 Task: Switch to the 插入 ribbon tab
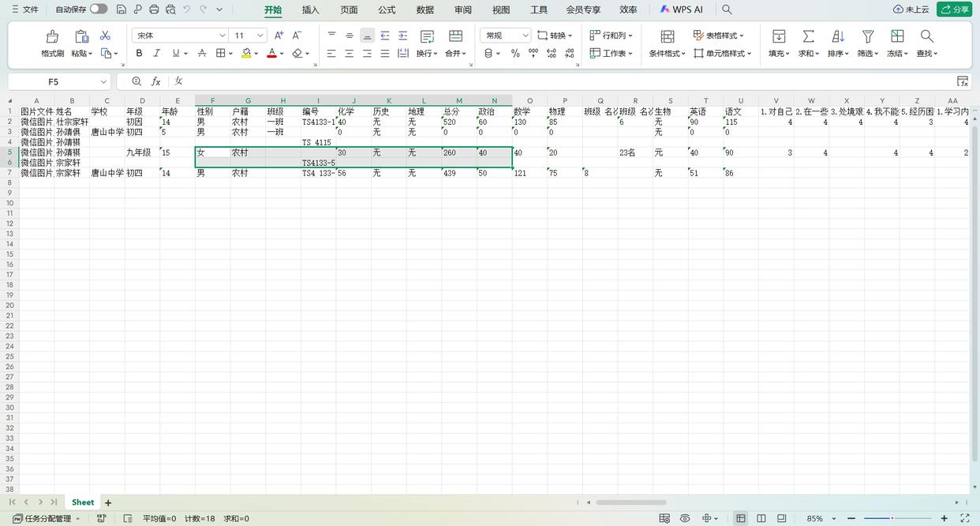[311, 9]
